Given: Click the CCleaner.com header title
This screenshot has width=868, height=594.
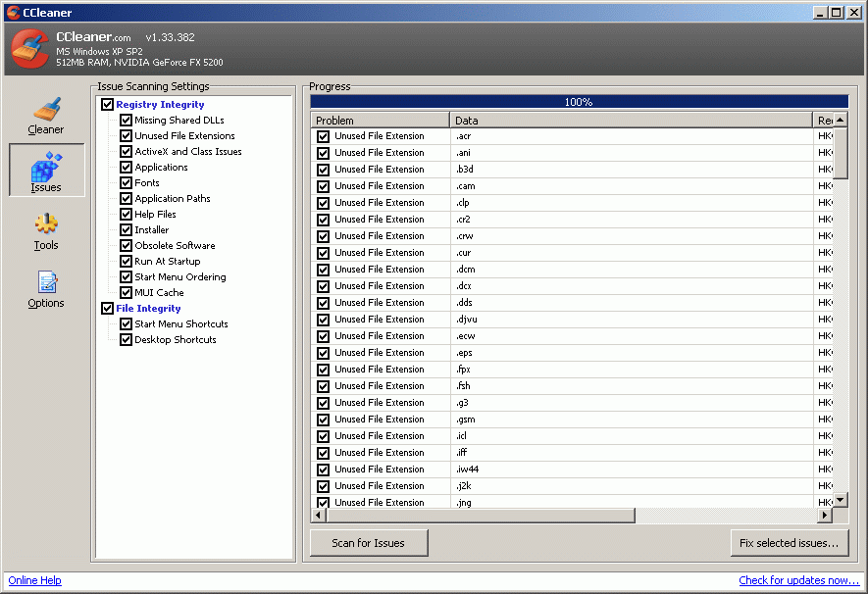Looking at the screenshot, I should point(93,37).
